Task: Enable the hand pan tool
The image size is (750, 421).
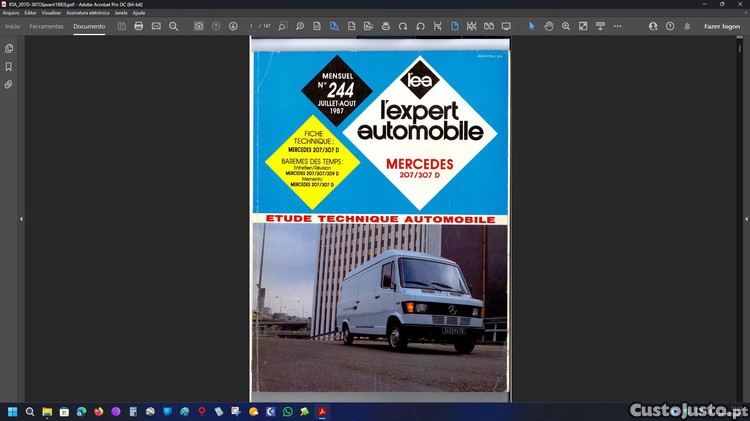Action: click(549, 26)
